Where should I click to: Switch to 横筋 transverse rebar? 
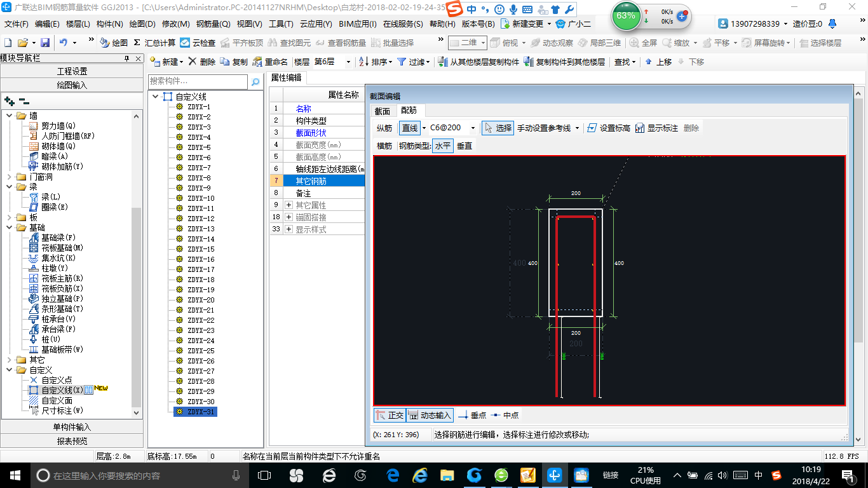click(384, 146)
